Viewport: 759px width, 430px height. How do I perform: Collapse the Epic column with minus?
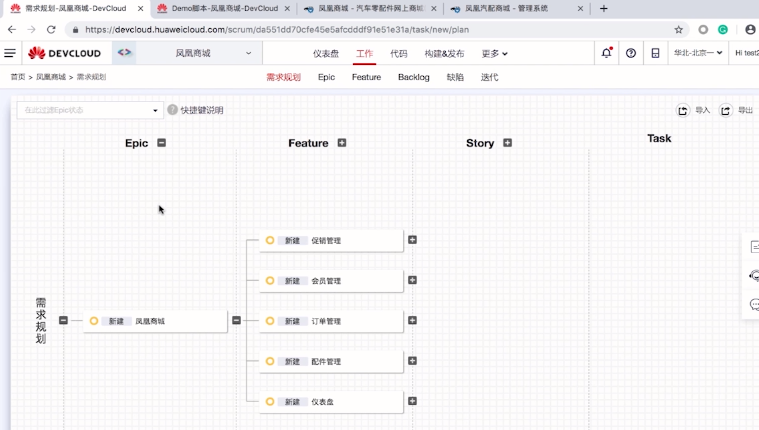[x=162, y=142]
